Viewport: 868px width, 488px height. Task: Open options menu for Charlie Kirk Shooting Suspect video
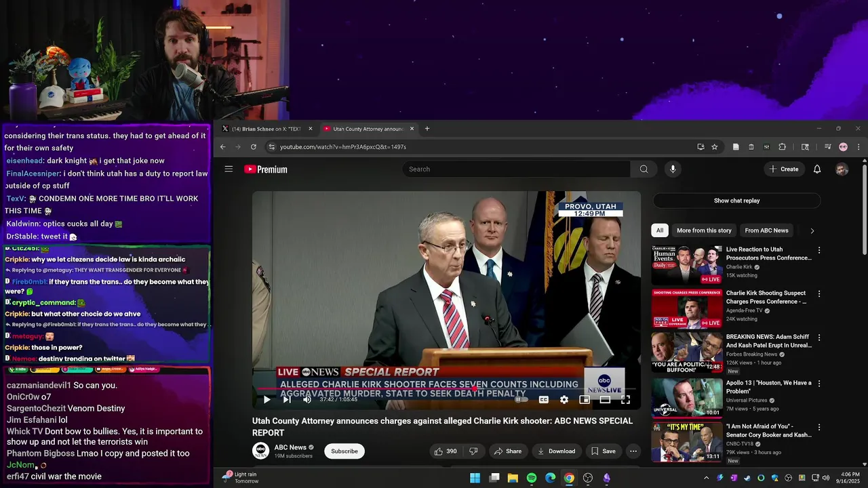point(818,294)
